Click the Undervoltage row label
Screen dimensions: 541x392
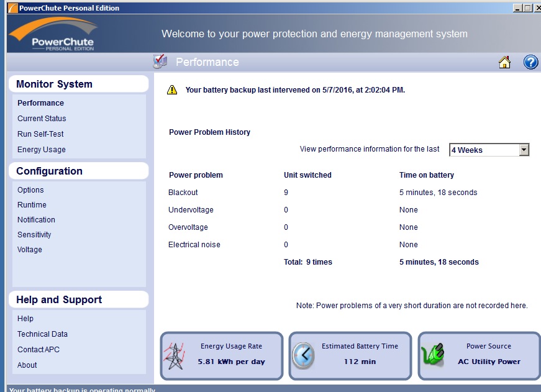click(191, 210)
